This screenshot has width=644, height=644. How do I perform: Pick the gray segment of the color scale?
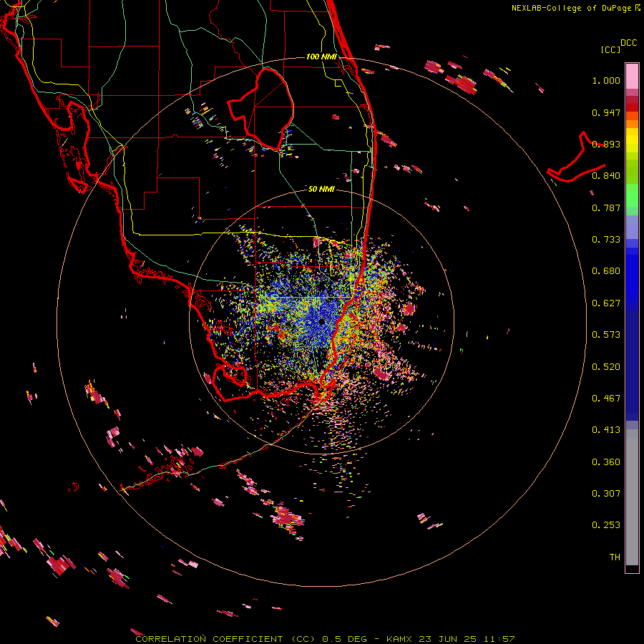(x=632, y=497)
